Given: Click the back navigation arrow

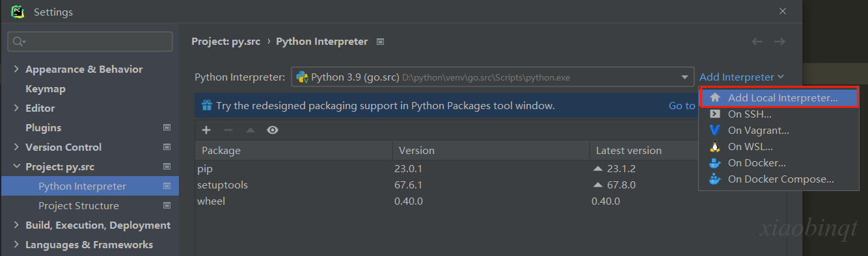Looking at the screenshot, I should tap(757, 42).
